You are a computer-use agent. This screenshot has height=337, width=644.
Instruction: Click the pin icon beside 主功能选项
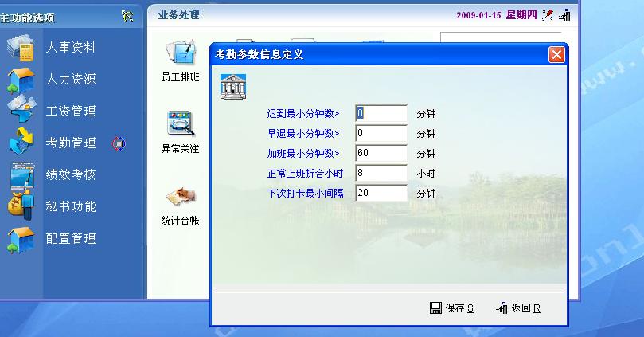pyautogui.click(x=127, y=15)
